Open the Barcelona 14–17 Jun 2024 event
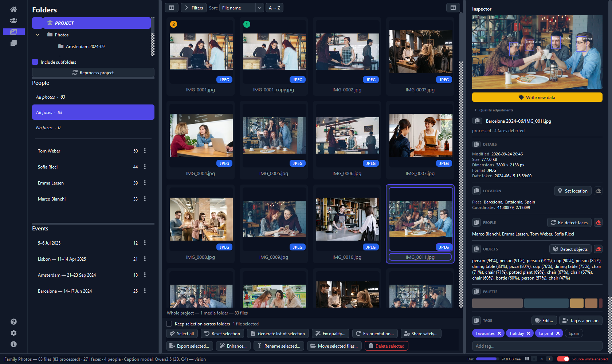Viewport: 612px width, 364px height. click(x=93, y=291)
